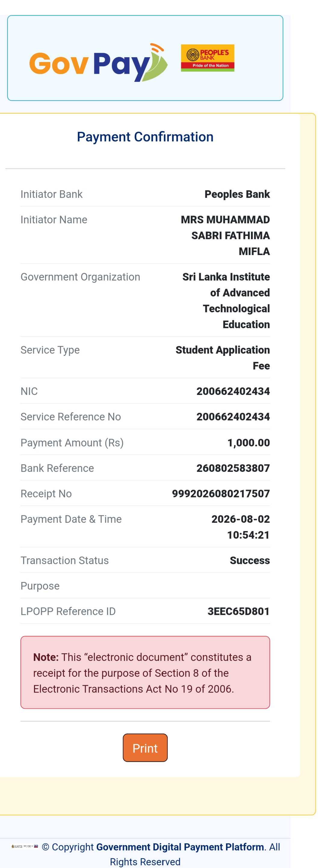This screenshot has height=868, width=325.
Task: Click the Payment Amount 1,000.00 value
Action: [x=249, y=442]
